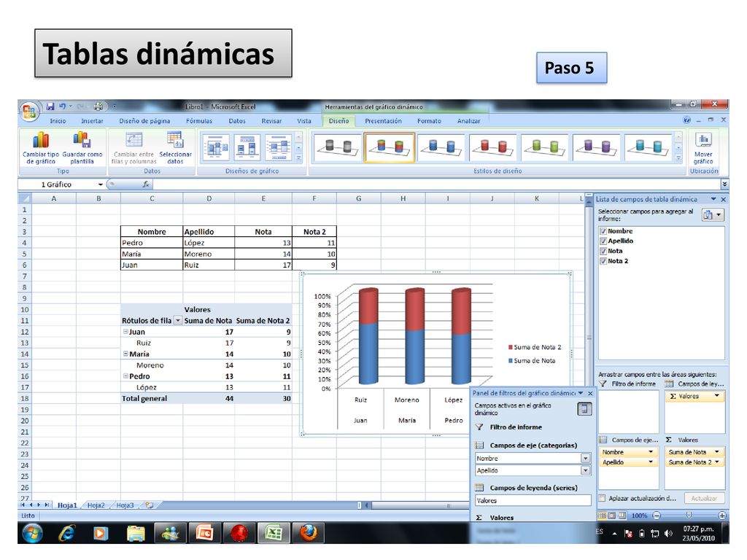Open the Datos tab
The width and height of the screenshot is (747, 560).
[x=237, y=121]
